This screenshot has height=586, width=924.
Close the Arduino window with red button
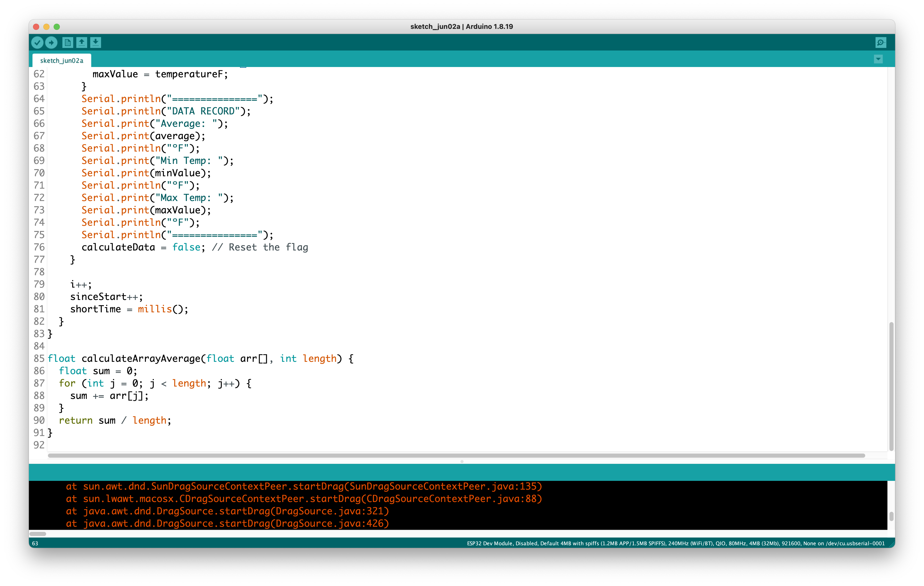(36, 27)
